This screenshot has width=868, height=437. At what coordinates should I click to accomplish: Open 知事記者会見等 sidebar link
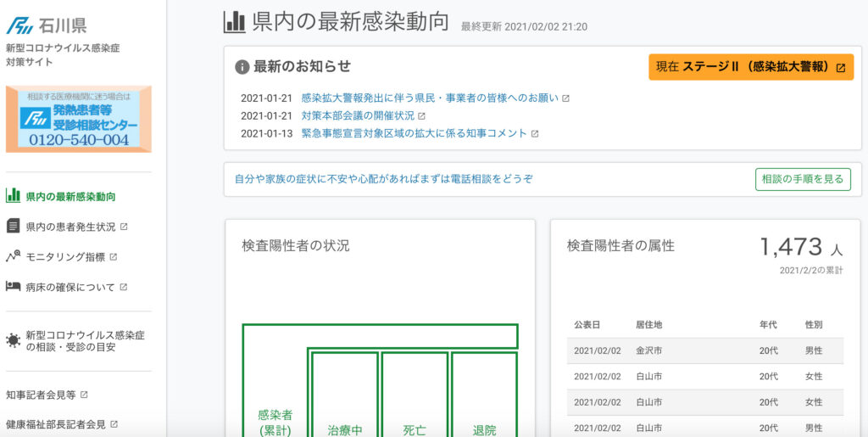(41, 395)
